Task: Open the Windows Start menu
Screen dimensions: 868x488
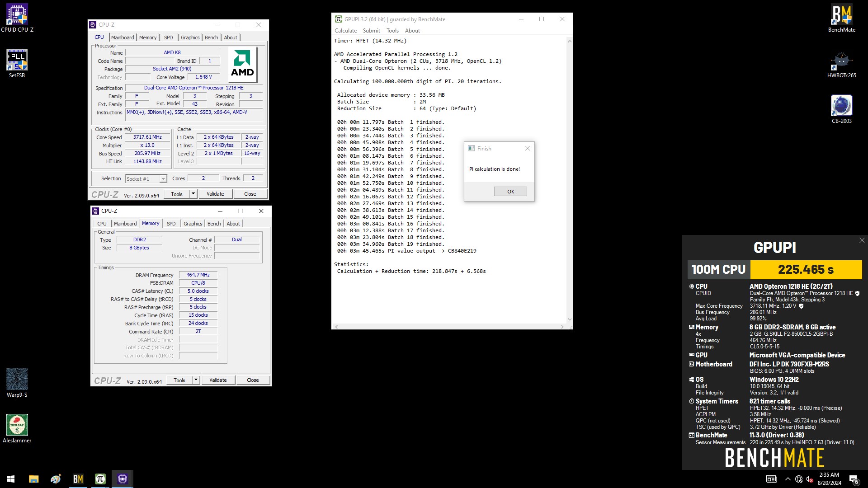Action: (x=11, y=479)
